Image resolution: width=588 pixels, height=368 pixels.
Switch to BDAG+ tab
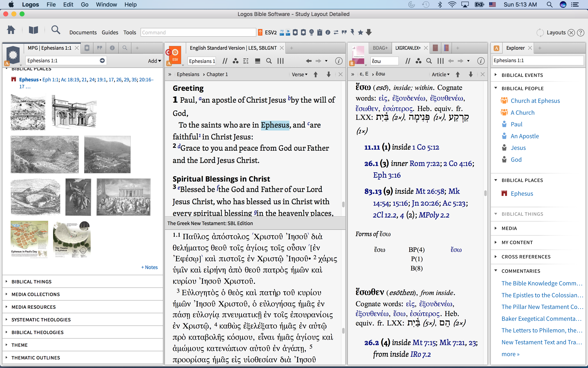(x=380, y=48)
